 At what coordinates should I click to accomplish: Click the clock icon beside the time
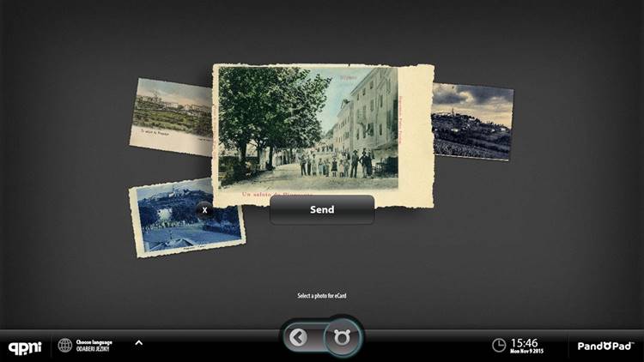coord(499,345)
